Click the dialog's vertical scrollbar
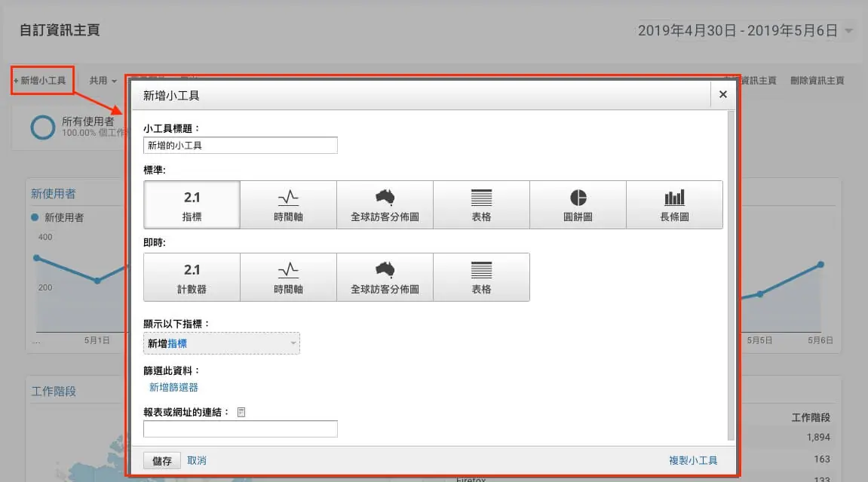This screenshot has height=482, width=868. pos(732,275)
